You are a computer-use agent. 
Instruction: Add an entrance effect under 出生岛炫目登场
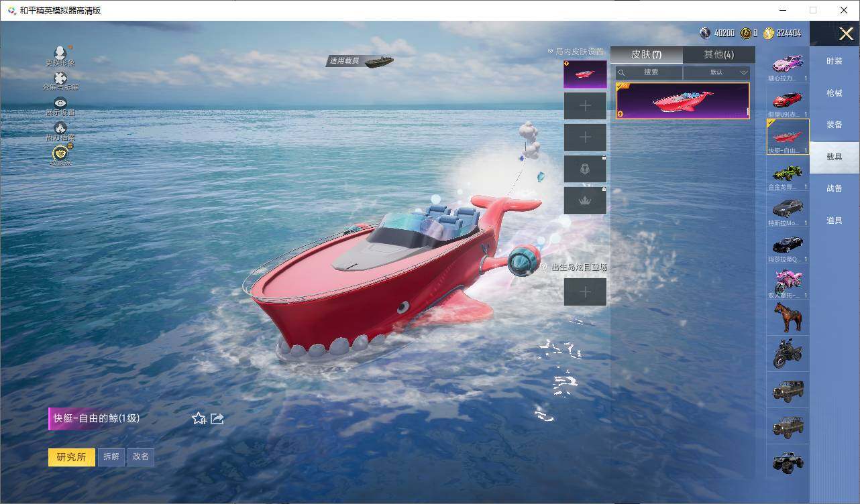(585, 292)
